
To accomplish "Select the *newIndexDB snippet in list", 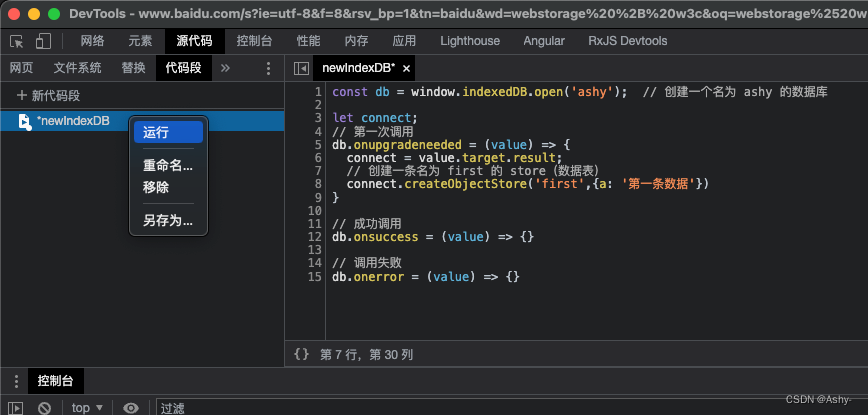I will point(142,121).
